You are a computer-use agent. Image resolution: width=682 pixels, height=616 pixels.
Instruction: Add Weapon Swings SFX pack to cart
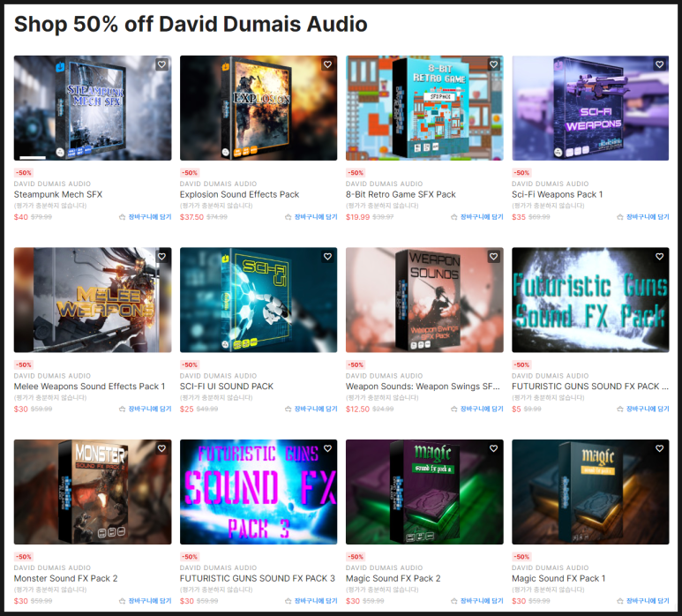tap(477, 409)
